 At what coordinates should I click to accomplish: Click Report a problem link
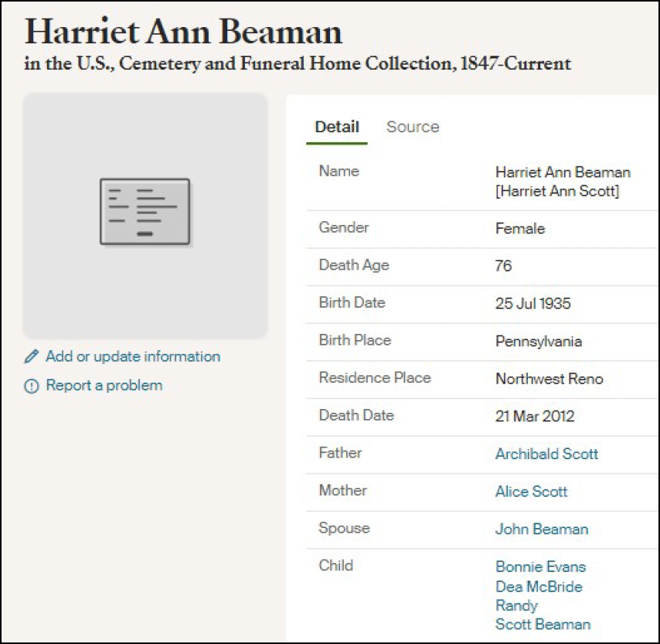[104, 385]
